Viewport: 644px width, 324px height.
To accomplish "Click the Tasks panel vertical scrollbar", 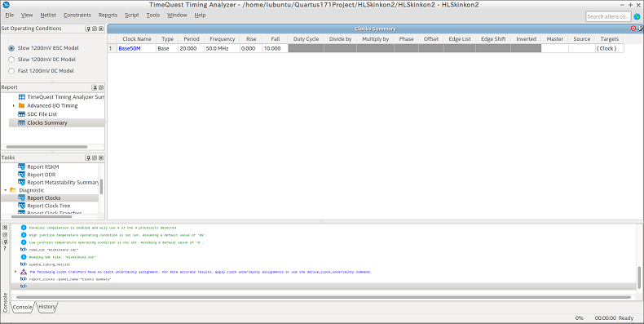I will (101, 186).
